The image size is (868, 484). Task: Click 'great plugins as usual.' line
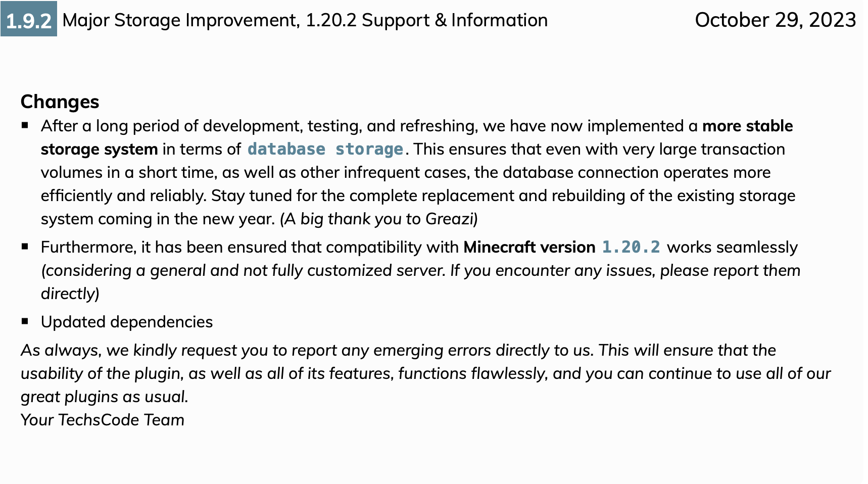[105, 397]
